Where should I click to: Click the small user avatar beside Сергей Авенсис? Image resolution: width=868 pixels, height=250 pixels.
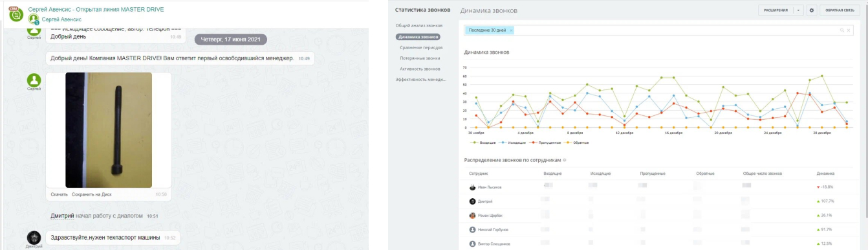click(x=33, y=19)
